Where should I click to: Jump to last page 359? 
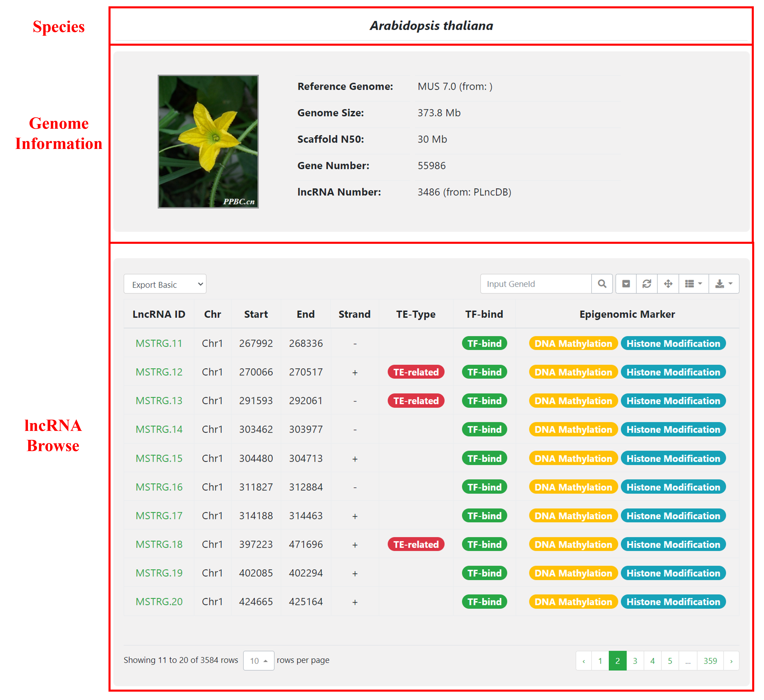[x=710, y=661]
